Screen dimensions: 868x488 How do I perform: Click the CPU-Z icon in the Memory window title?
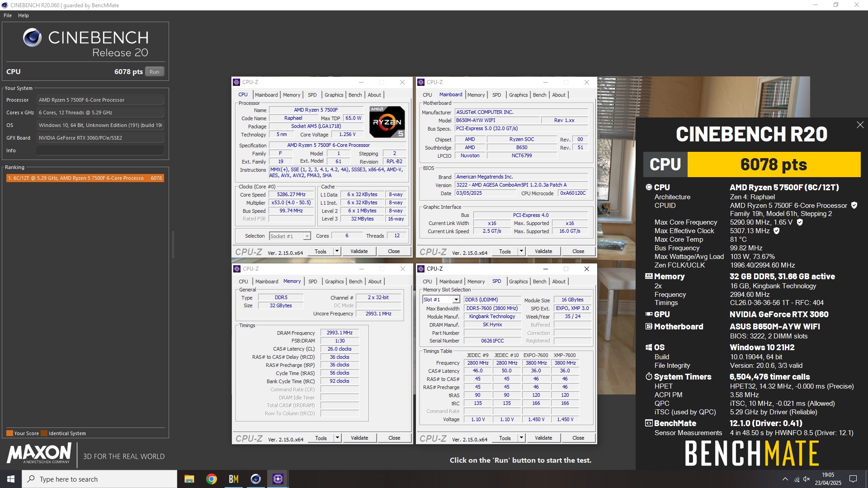click(237, 269)
